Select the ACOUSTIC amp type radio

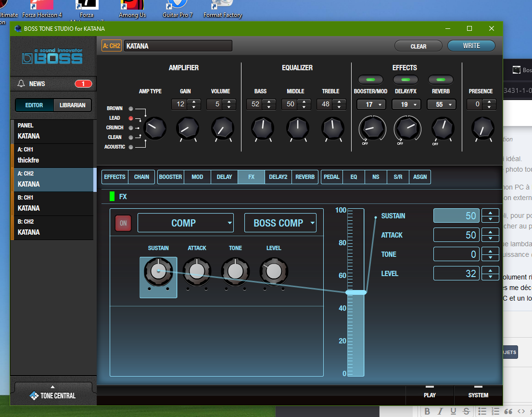131,147
